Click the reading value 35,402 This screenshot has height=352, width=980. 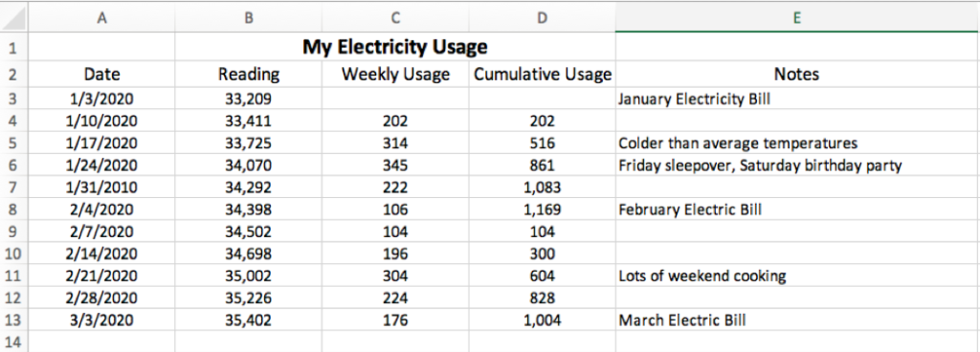coord(249,320)
